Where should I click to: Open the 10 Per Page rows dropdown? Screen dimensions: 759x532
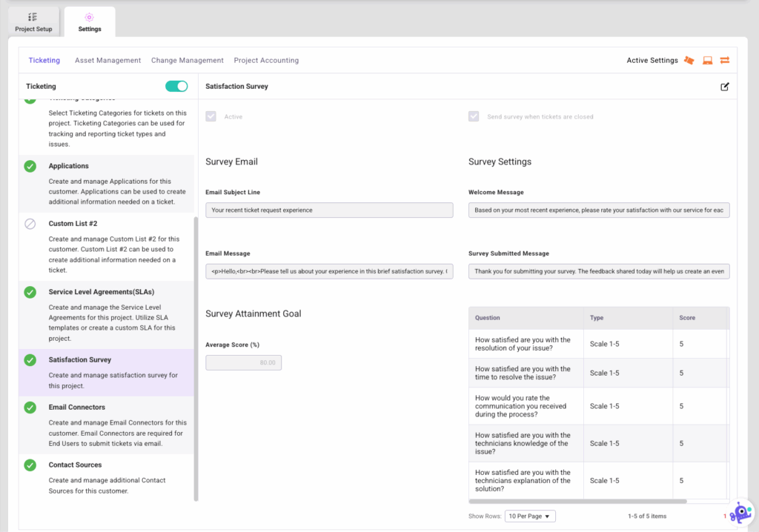point(530,516)
